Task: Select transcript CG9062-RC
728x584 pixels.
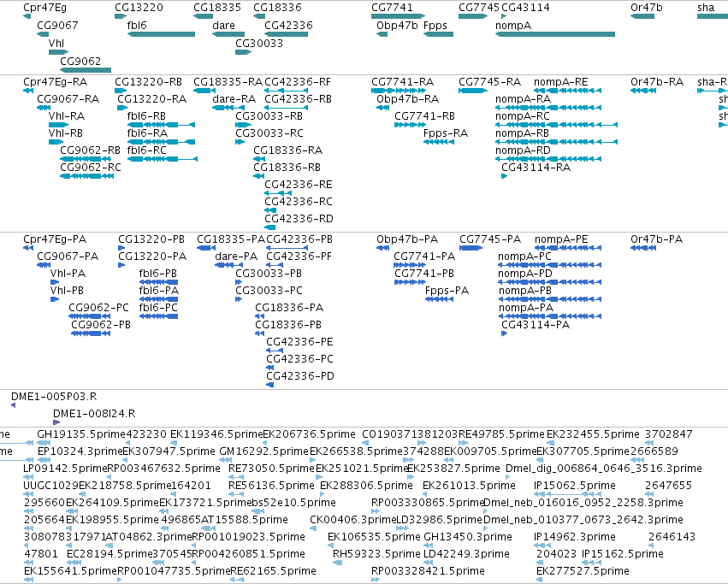Action: coord(91,168)
